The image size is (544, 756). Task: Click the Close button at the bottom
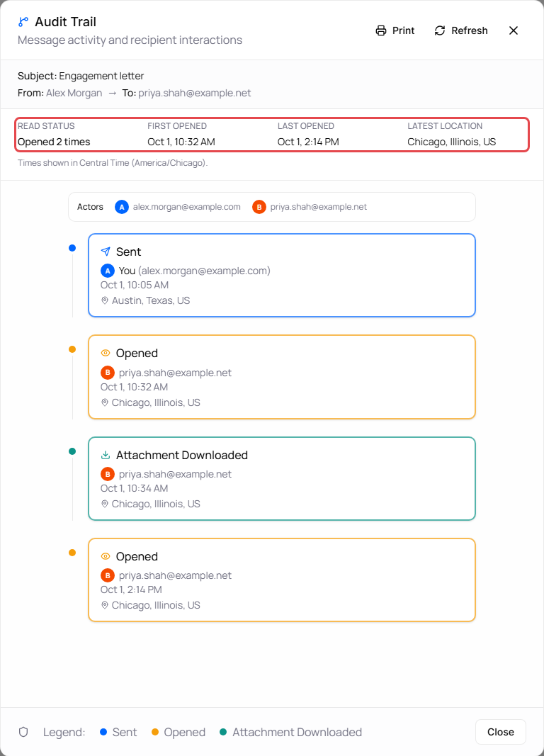(500, 732)
